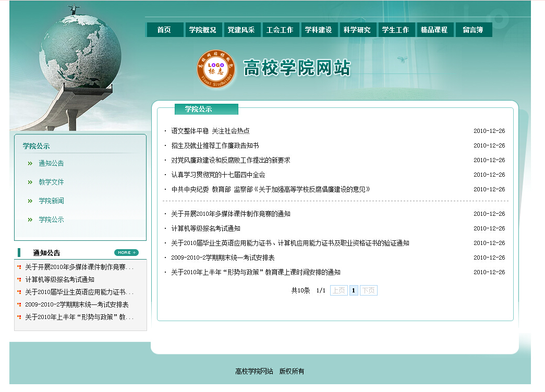Viewport: 545px width, 392px height.
Task: Click the round LOGO 标志 emblem
Action: 216,69
